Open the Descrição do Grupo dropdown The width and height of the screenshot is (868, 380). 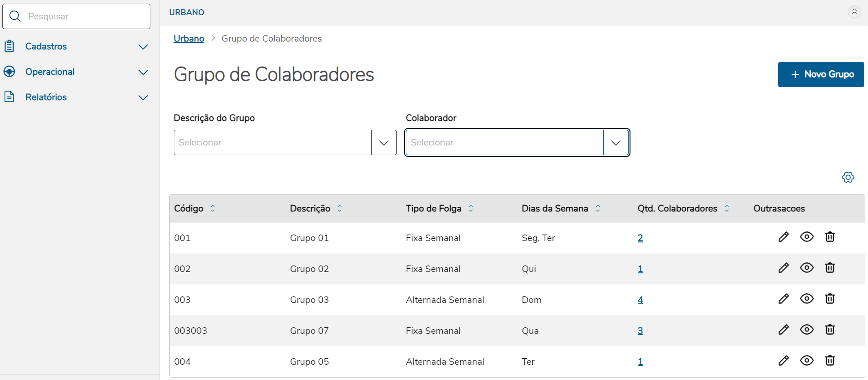click(383, 143)
